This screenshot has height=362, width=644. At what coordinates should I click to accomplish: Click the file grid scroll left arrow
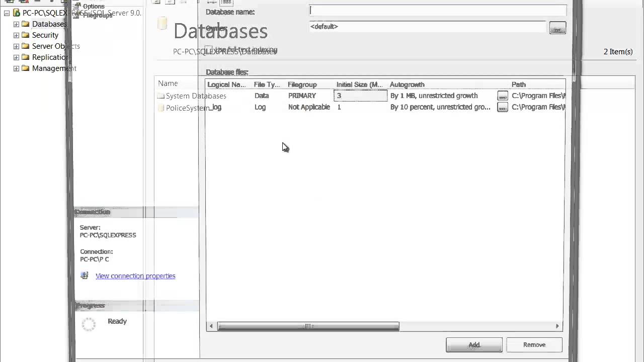[211, 326]
